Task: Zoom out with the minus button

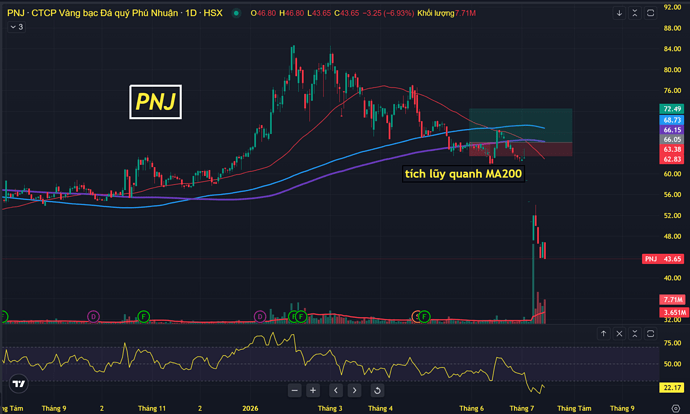Action: coord(294,390)
